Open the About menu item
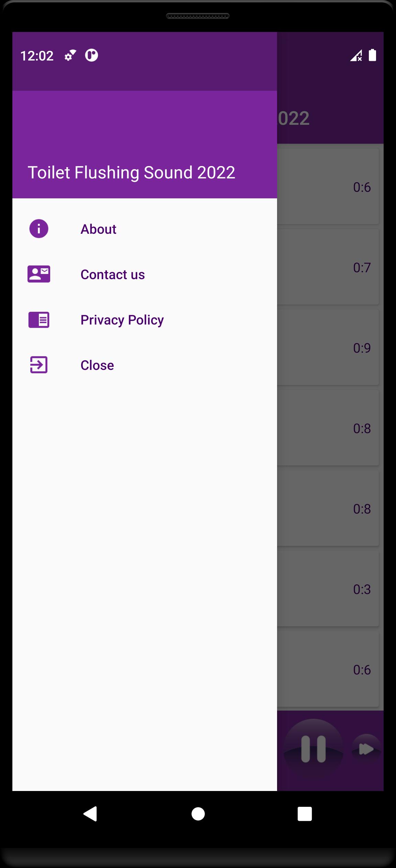The width and height of the screenshot is (396, 868). pyautogui.click(x=145, y=229)
